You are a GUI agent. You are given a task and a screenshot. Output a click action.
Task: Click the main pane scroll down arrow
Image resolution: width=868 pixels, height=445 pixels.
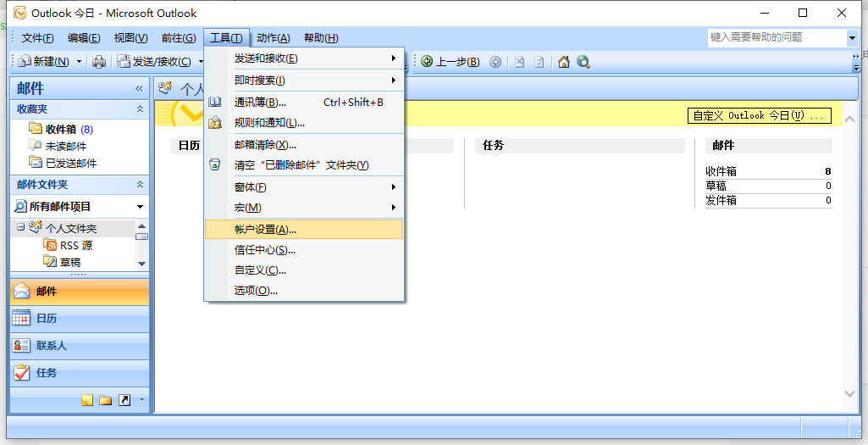849,393
